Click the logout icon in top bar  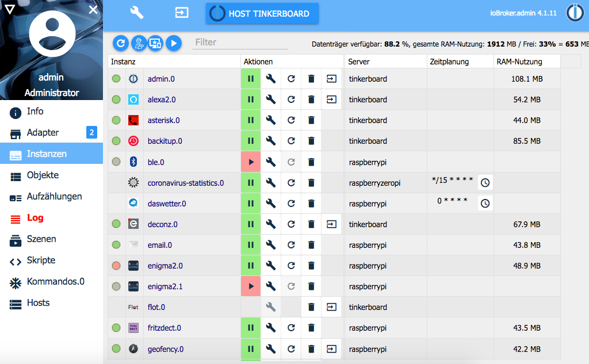181,13
